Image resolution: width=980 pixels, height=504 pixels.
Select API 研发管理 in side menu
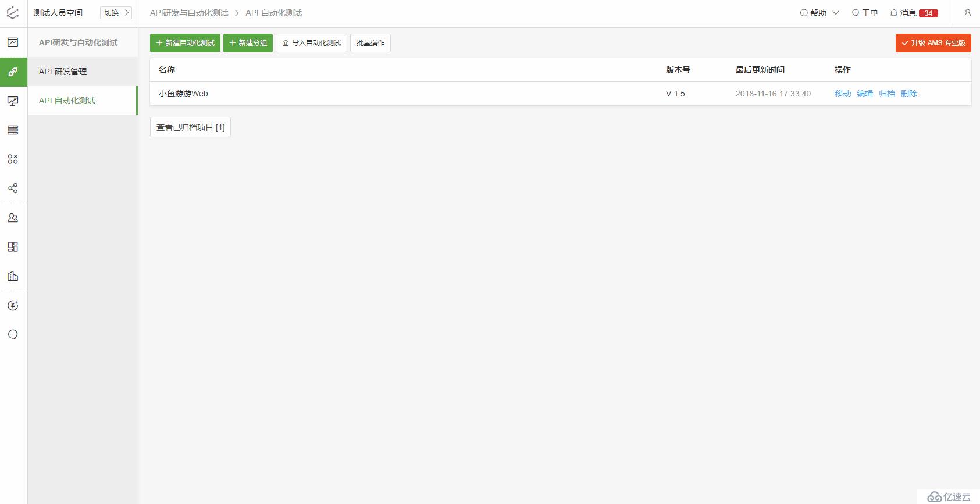tap(83, 72)
